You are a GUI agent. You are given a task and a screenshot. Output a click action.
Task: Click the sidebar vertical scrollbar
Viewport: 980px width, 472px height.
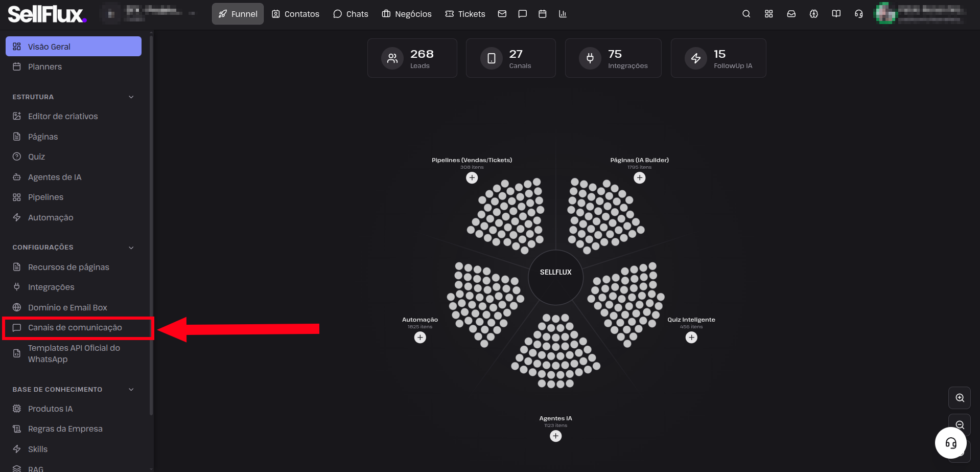(x=151, y=225)
